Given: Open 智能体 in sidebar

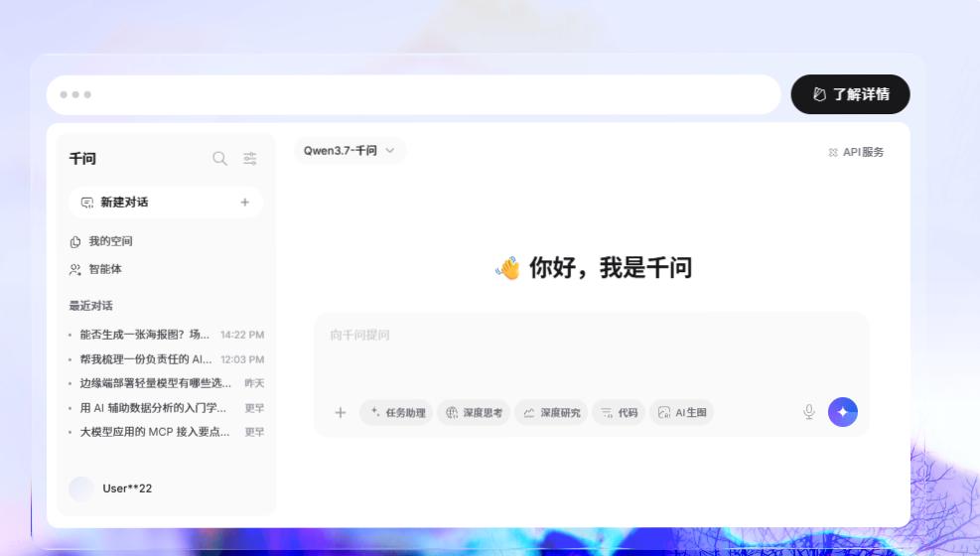Looking at the screenshot, I should (95, 269).
